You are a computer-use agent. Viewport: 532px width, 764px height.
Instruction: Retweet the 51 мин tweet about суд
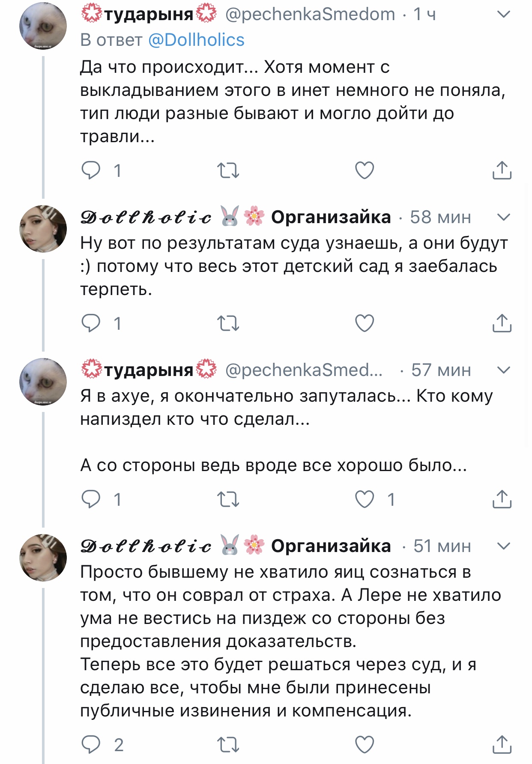click(x=228, y=745)
